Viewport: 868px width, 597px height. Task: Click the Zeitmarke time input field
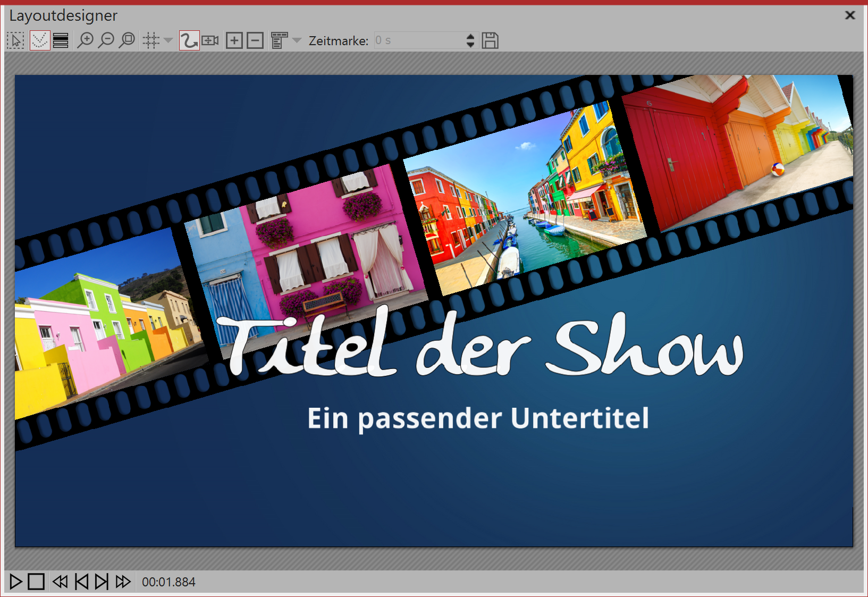tap(420, 40)
